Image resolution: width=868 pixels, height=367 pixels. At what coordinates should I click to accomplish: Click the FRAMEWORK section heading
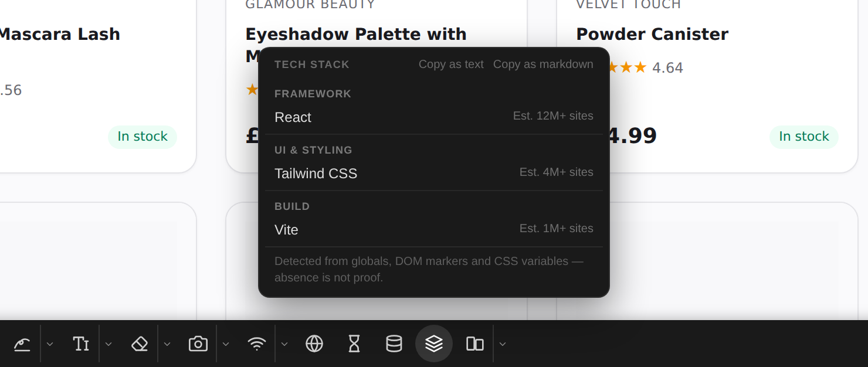313,94
